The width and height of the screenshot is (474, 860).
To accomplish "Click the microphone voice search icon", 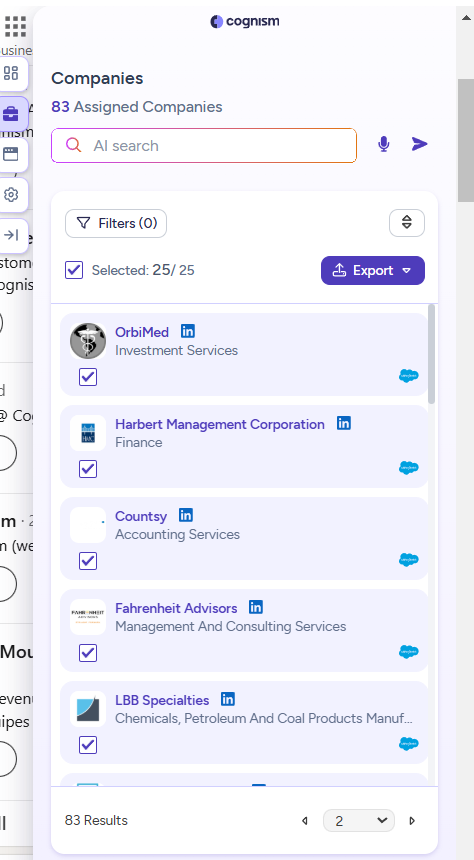I will (x=383, y=144).
